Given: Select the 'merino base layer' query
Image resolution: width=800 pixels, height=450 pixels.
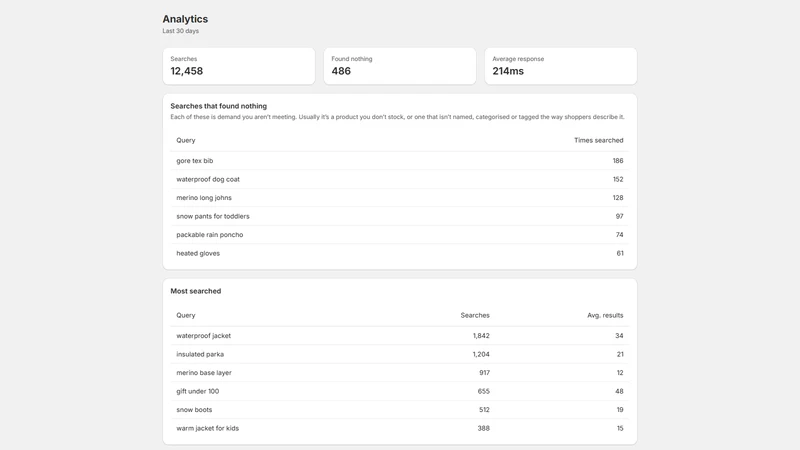Looking at the screenshot, I should tap(204, 372).
